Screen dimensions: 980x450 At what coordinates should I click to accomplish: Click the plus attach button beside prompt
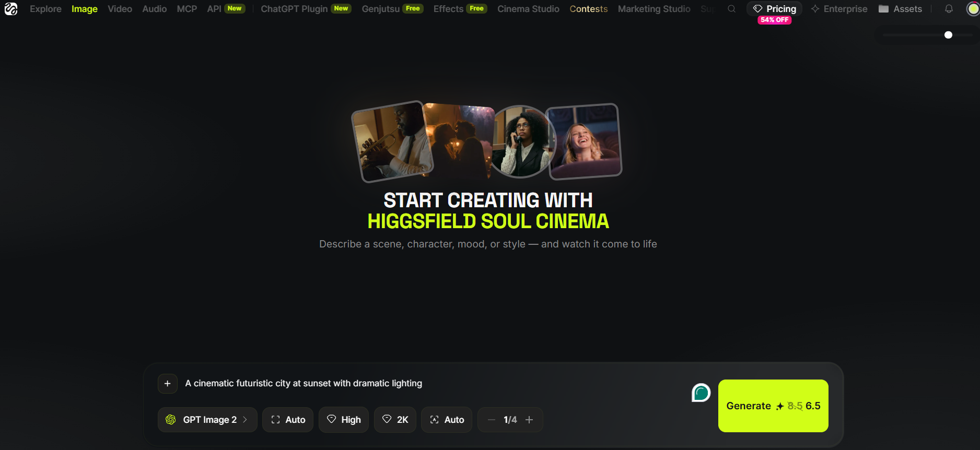click(168, 384)
